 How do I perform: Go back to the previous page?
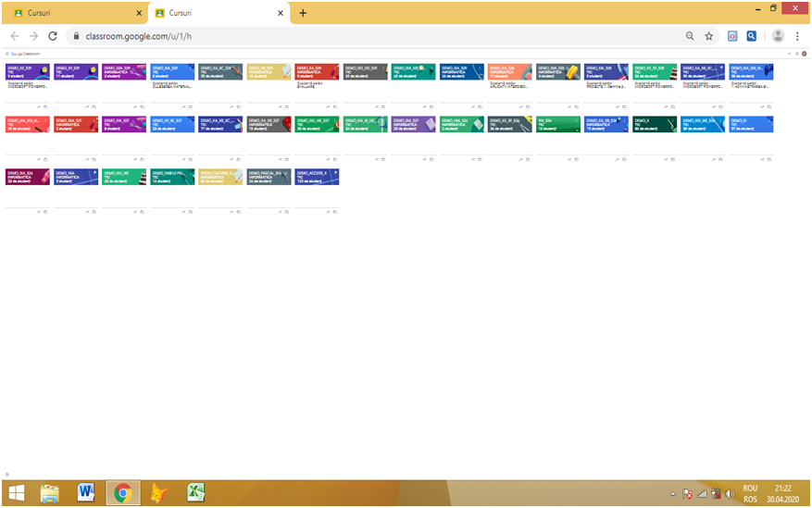15,36
